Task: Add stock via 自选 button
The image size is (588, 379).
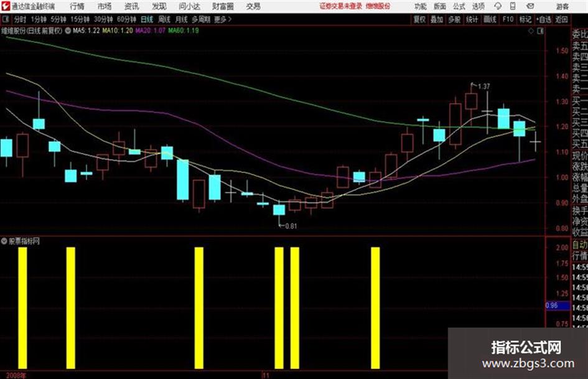Action: pyautogui.click(x=544, y=19)
